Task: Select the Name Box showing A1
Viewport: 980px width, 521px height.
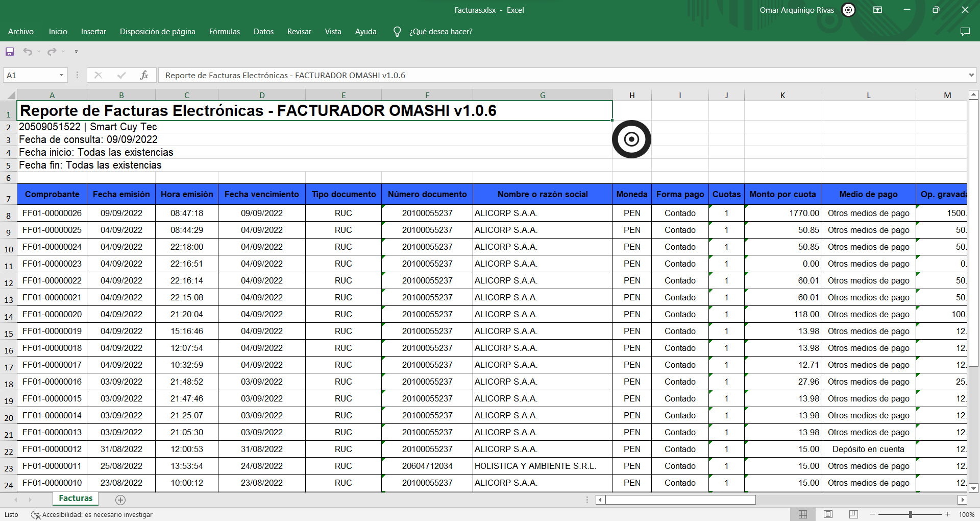Action: click(31, 75)
